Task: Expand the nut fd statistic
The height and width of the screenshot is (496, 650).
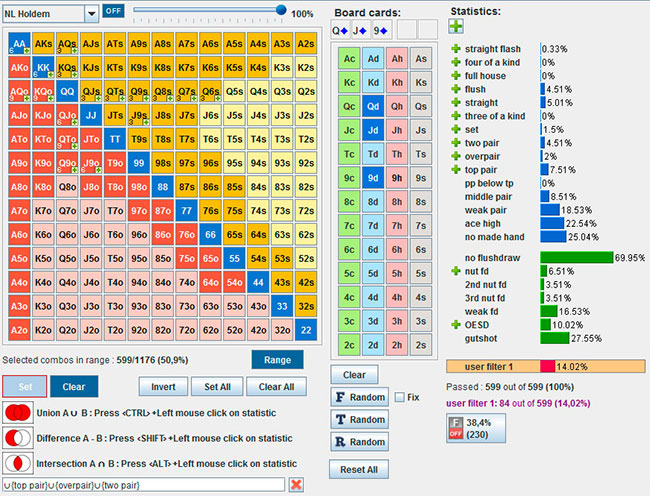Action: 456,271
